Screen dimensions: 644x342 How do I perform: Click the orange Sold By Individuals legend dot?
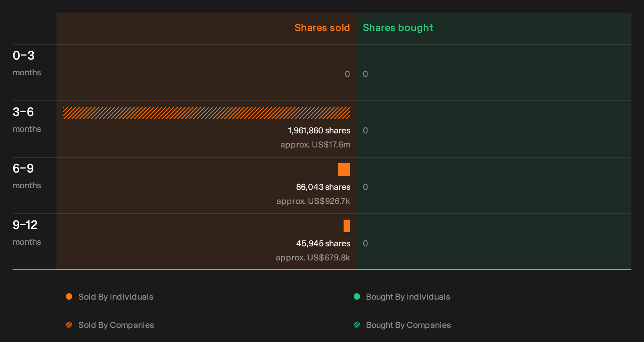tap(69, 297)
